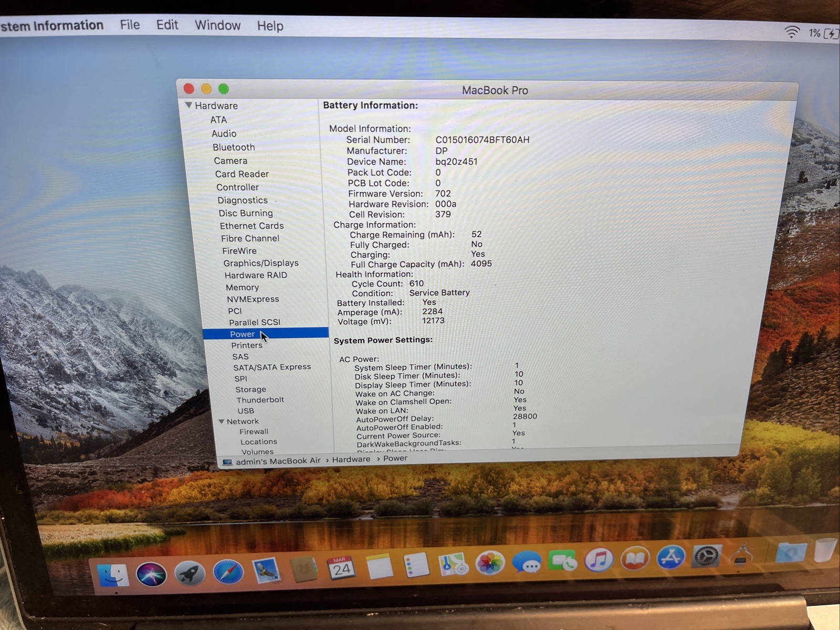Select Hardware RAID in the sidebar

coord(256,275)
